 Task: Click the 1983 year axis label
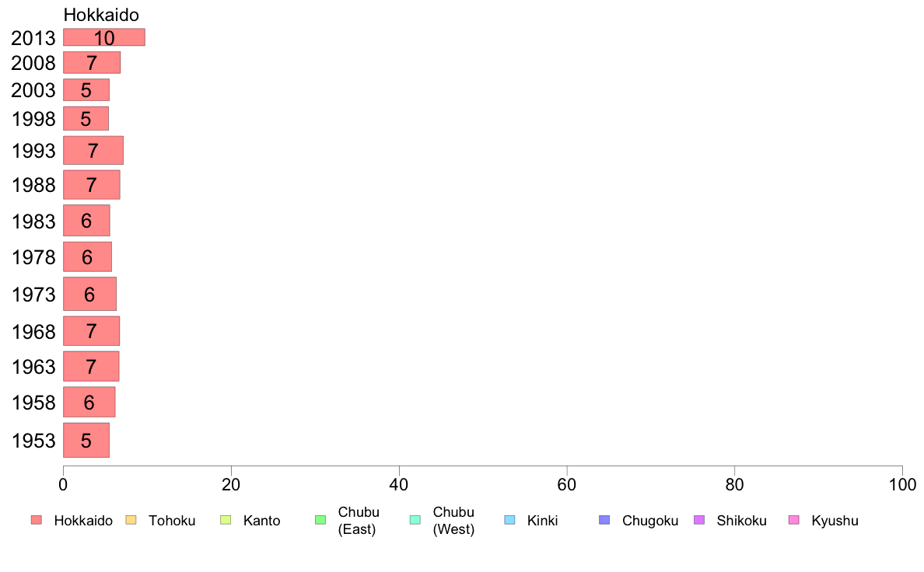[x=33, y=221]
